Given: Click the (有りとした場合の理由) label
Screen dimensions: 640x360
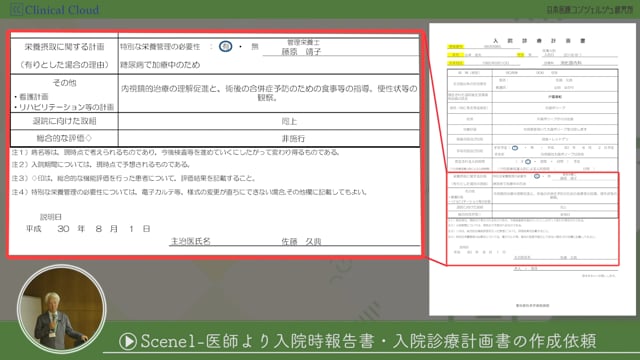Looking at the screenshot, I should (x=64, y=64).
